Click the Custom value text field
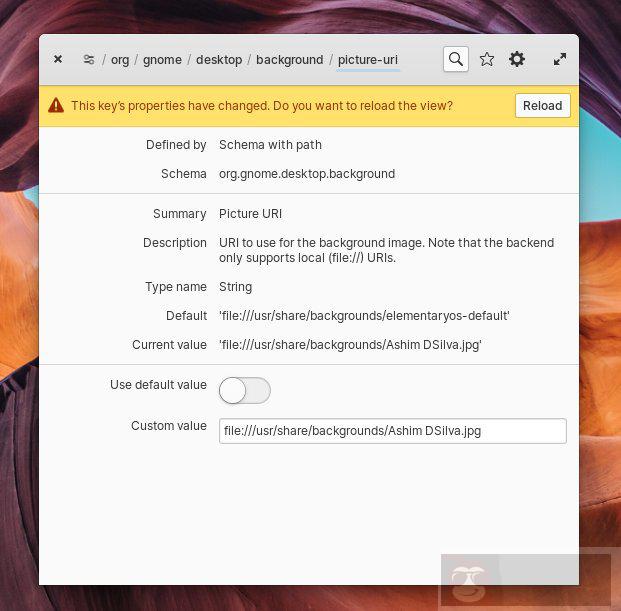 pos(392,431)
